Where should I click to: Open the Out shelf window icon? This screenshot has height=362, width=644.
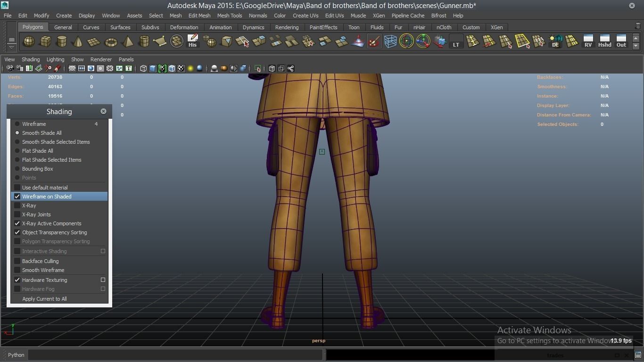(621, 41)
